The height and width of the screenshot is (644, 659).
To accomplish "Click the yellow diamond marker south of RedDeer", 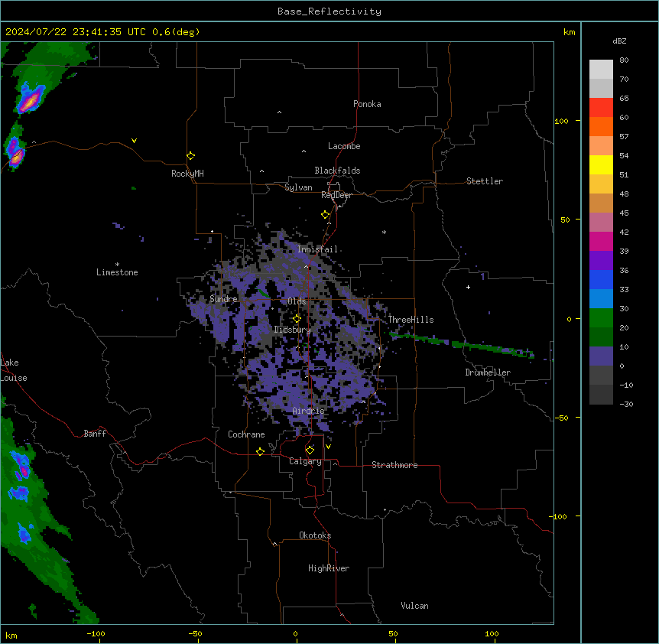I will coord(326,215).
